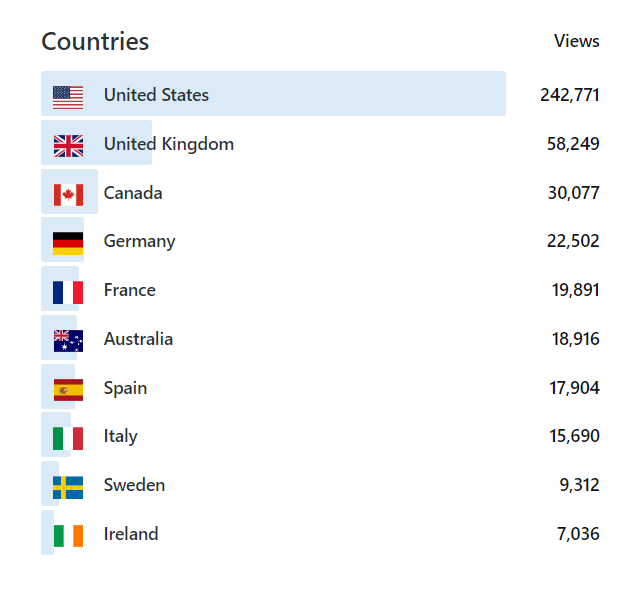Open the United States country name

click(x=156, y=95)
